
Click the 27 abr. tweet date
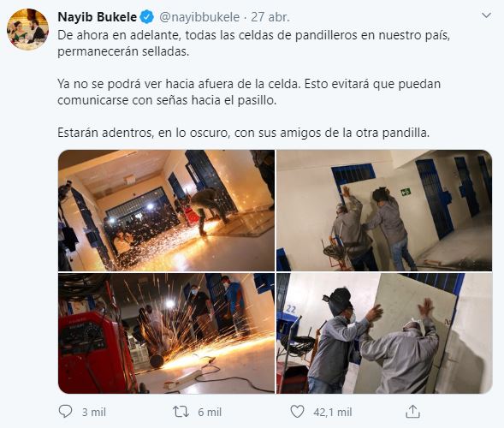(x=270, y=17)
